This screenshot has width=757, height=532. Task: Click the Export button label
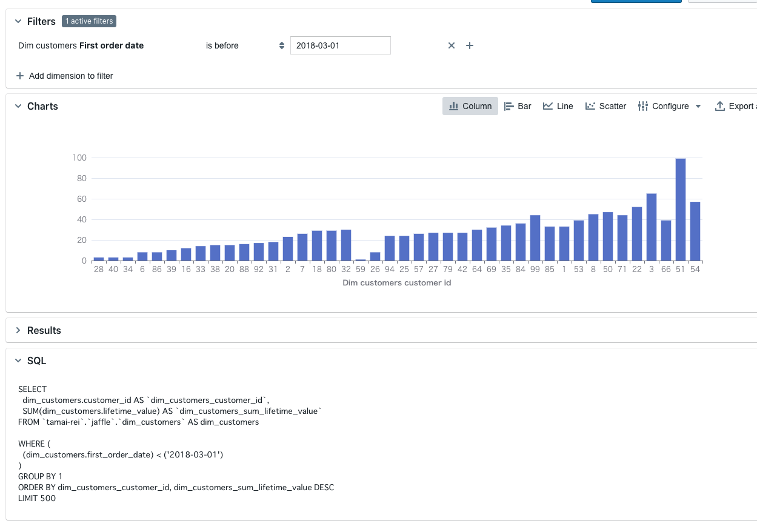[741, 106]
